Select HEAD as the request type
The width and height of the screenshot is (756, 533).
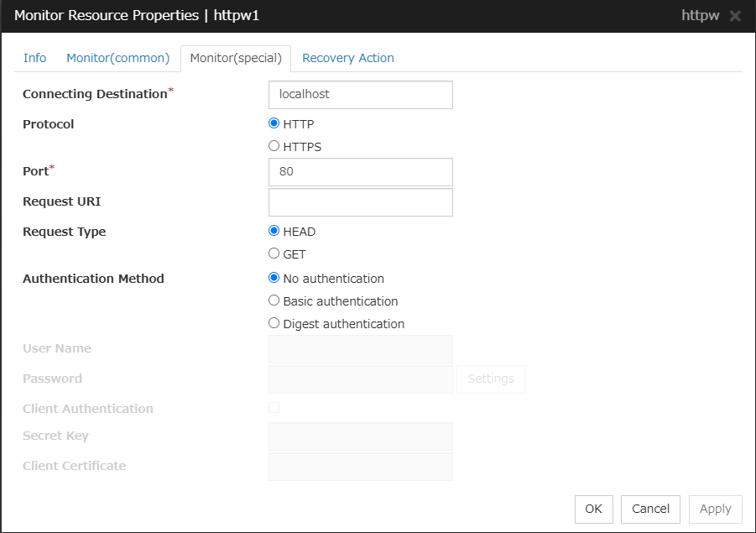point(274,231)
